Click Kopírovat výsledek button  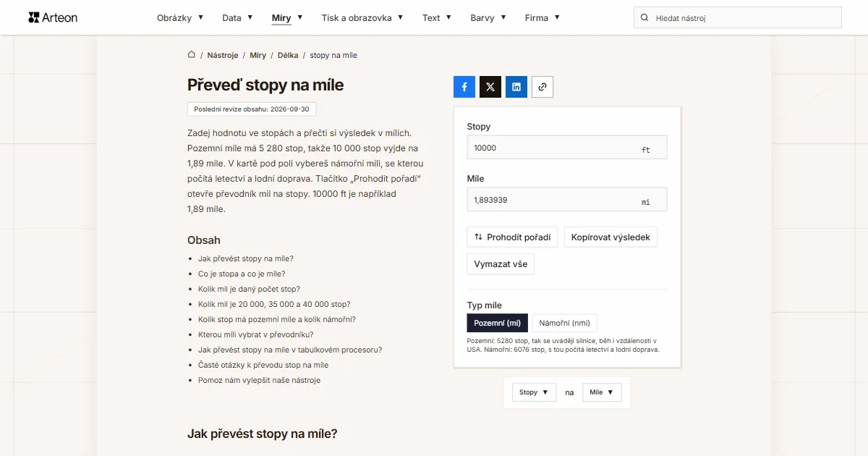coord(610,237)
